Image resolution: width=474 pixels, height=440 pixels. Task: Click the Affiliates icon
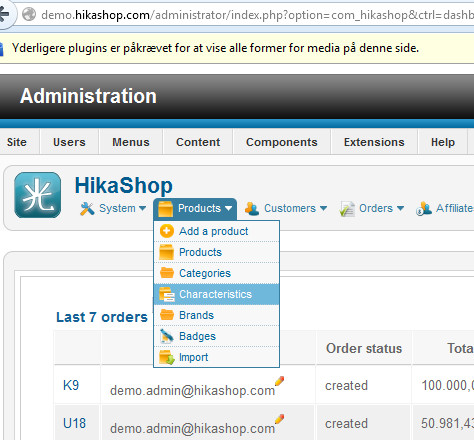point(424,209)
